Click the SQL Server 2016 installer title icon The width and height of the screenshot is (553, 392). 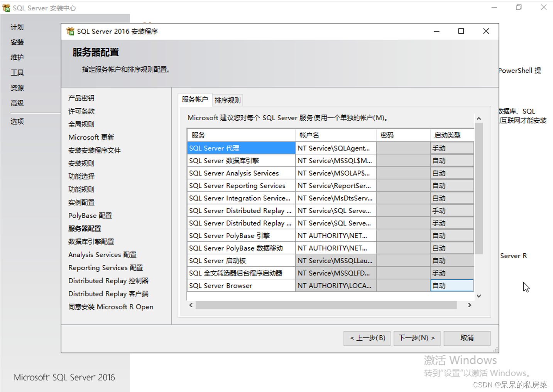pos(70,31)
